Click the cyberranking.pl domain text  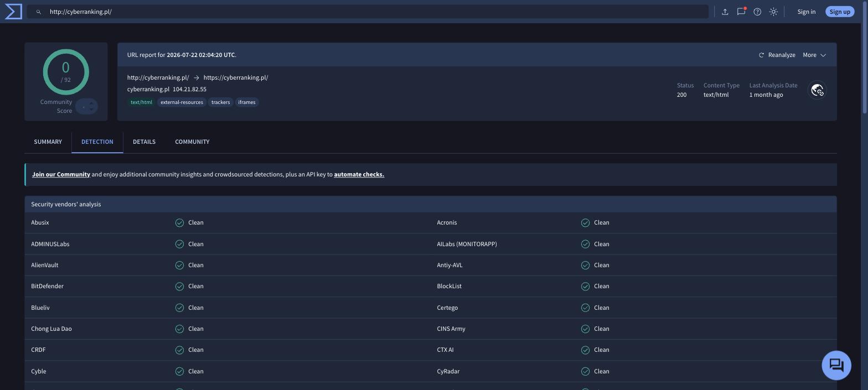pos(148,89)
